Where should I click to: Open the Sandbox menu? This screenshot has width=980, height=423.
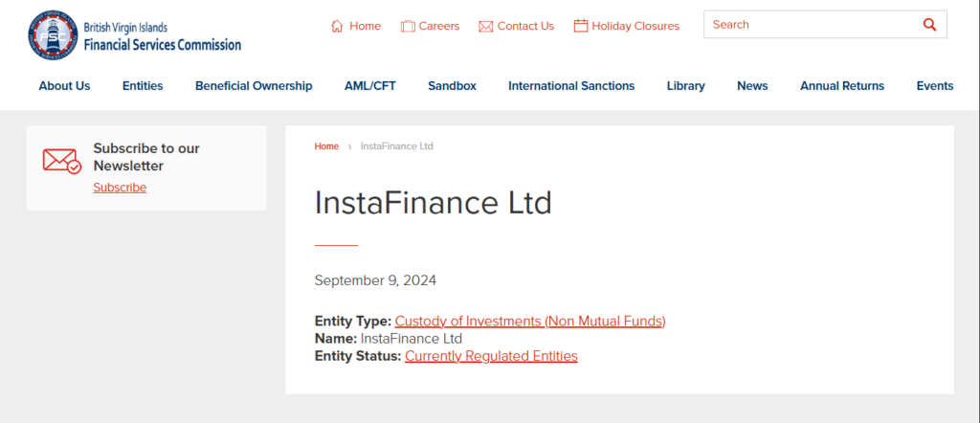click(452, 86)
